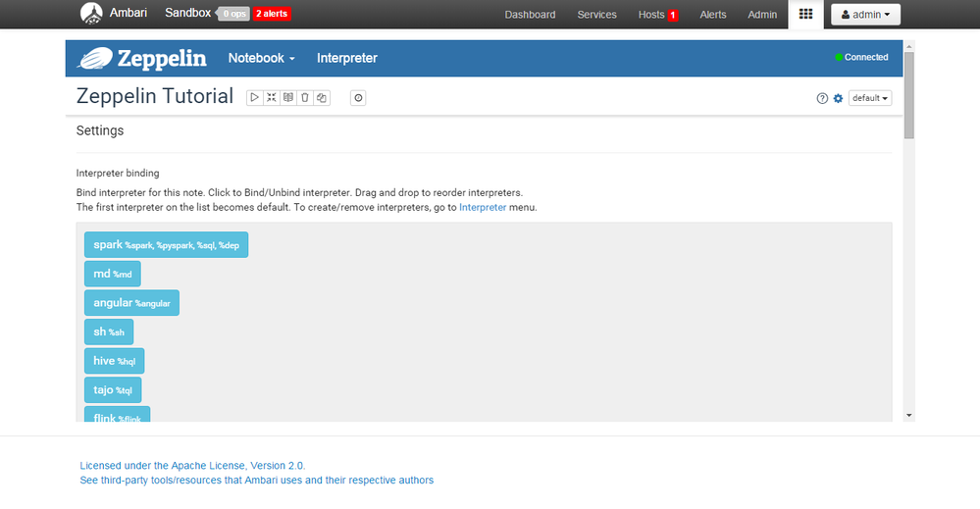The width and height of the screenshot is (980, 509).
Task: Remove the note with the trash icon
Action: [305, 97]
